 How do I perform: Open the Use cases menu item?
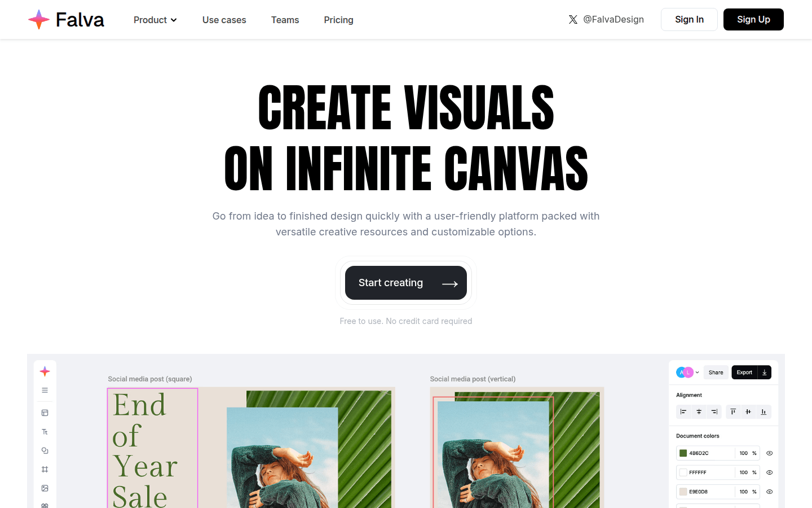pos(224,20)
